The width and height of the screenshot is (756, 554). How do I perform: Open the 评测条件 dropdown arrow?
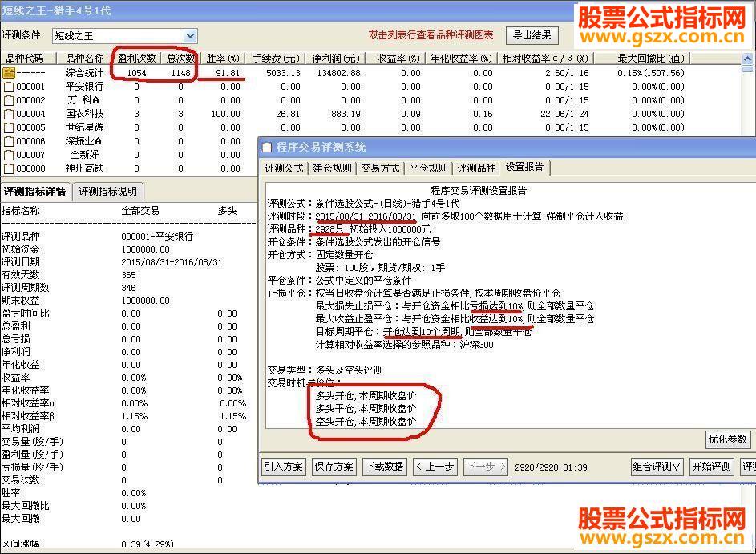pos(190,36)
